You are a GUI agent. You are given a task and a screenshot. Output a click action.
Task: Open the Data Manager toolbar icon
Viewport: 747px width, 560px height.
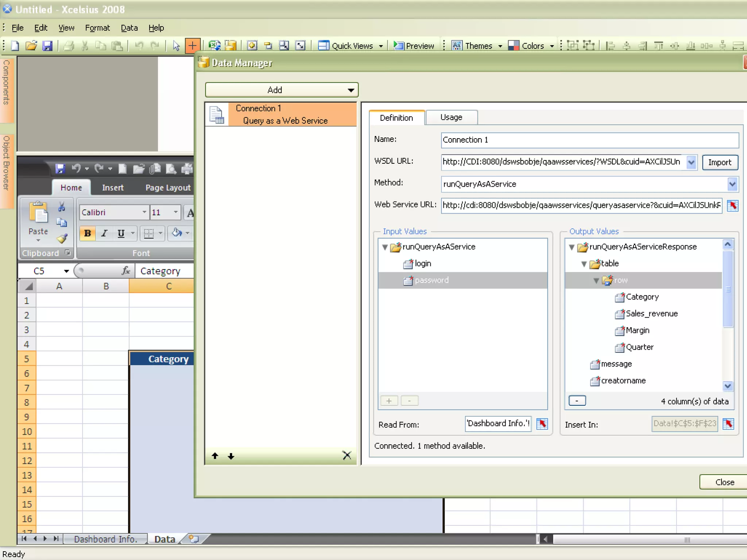(x=231, y=46)
